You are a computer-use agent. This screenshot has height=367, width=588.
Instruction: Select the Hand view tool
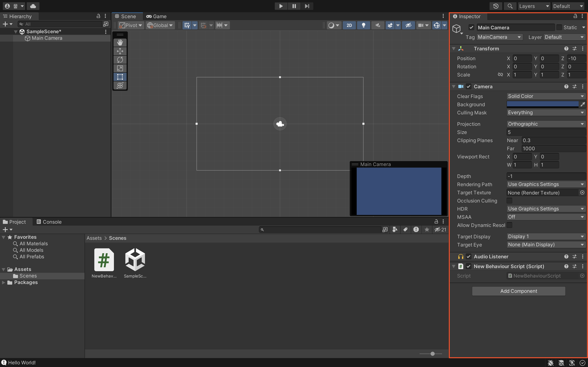click(120, 42)
